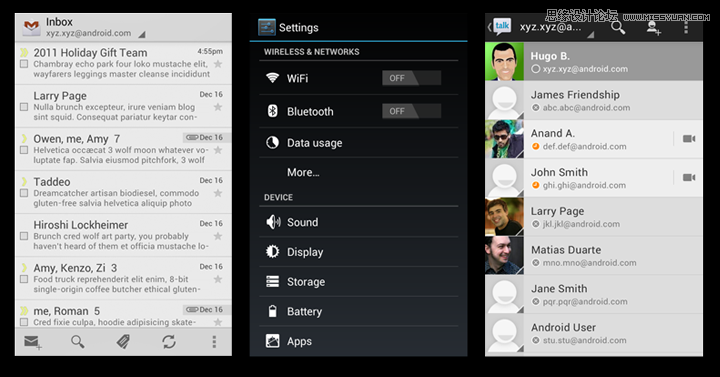Tap the compose new mail icon

[33, 342]
